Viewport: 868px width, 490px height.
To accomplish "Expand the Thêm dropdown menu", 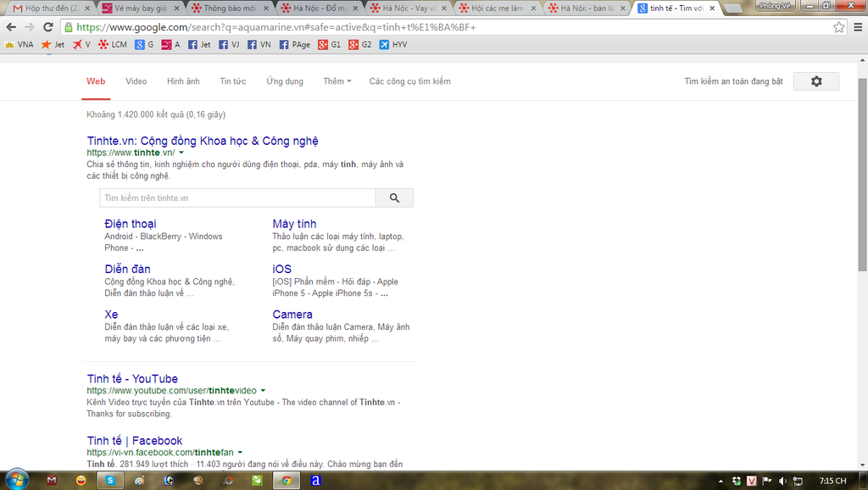I will click(x=338, y=81).
